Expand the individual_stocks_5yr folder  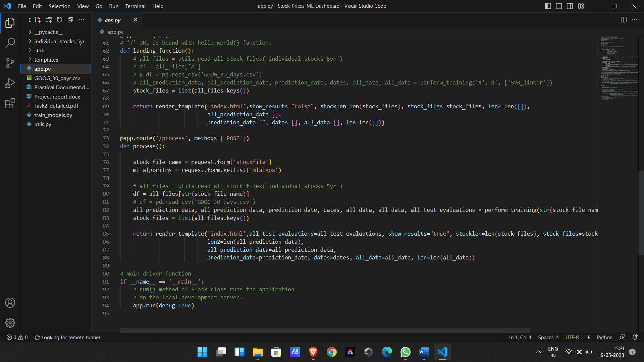click(59, 41)
